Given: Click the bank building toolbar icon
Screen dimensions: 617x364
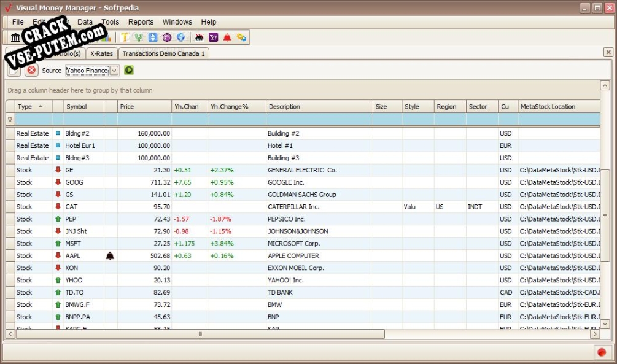Looking at the screenshot, I should [x=15, y=37].
